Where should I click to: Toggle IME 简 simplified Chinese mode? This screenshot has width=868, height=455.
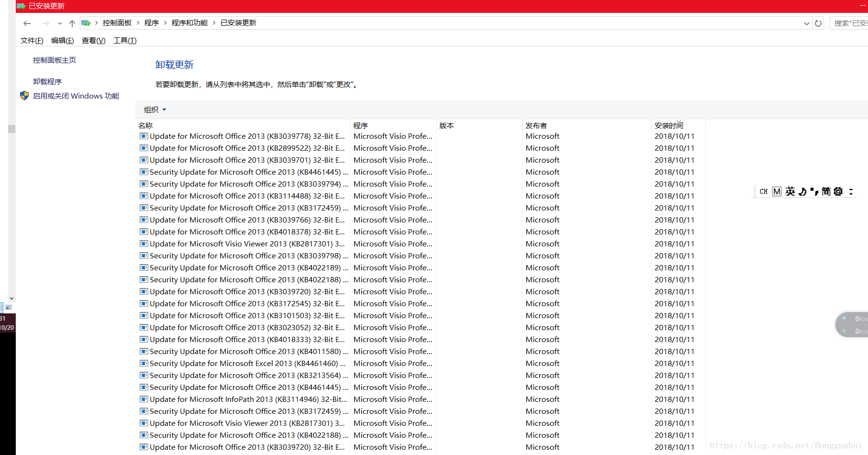826,191
